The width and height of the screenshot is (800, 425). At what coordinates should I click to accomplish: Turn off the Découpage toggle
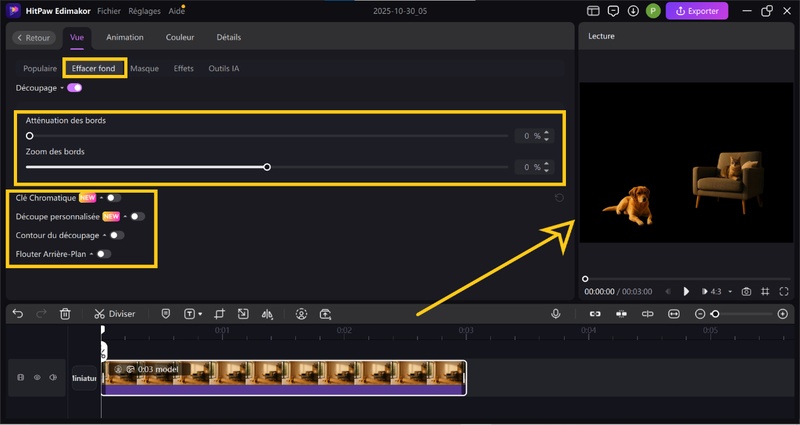click(x=75, y=88)
